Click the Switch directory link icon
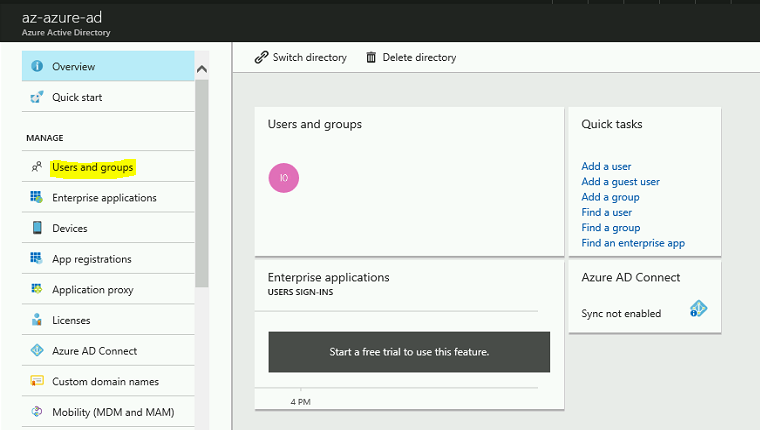The width and height of the screenshot is (760, 430). [261, 57]
